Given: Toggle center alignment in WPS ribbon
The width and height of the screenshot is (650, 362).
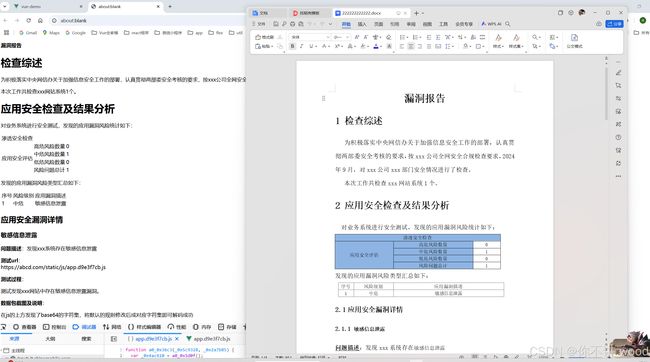Looking at the screenshot, I should [411, 46].
